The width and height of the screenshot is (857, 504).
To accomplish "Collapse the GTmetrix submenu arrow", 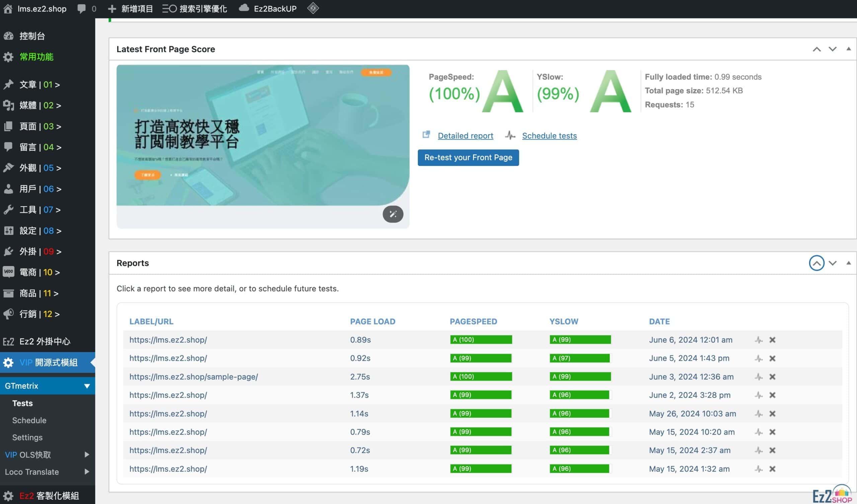I will pos(87,386).
